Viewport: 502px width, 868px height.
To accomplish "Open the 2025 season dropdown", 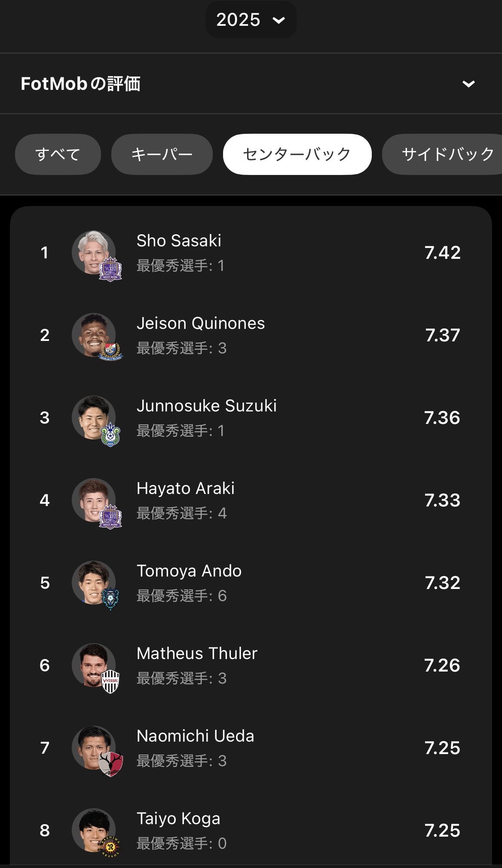I will (x=251, y=20).
